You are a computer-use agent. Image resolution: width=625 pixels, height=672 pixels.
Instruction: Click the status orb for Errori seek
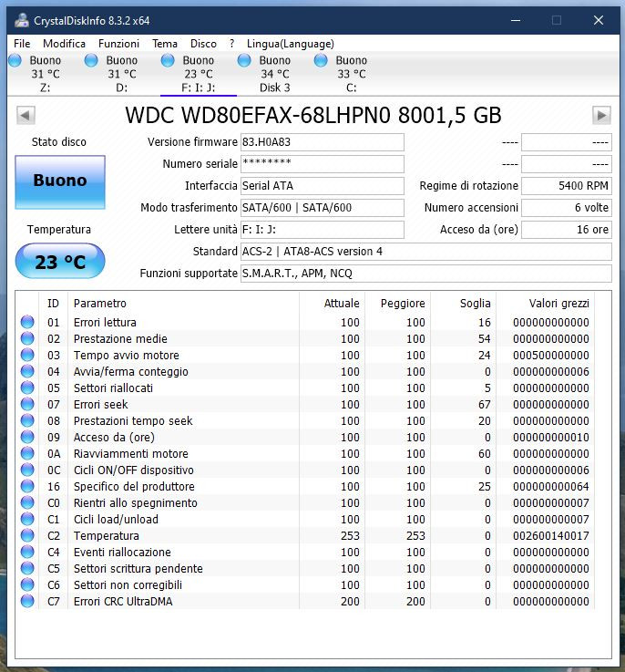click(x=27, y=404)
